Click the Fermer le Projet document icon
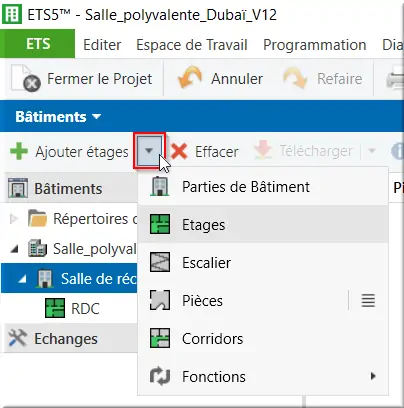The width and height of the screenshot is (404, 408). (x=26, y=79)
